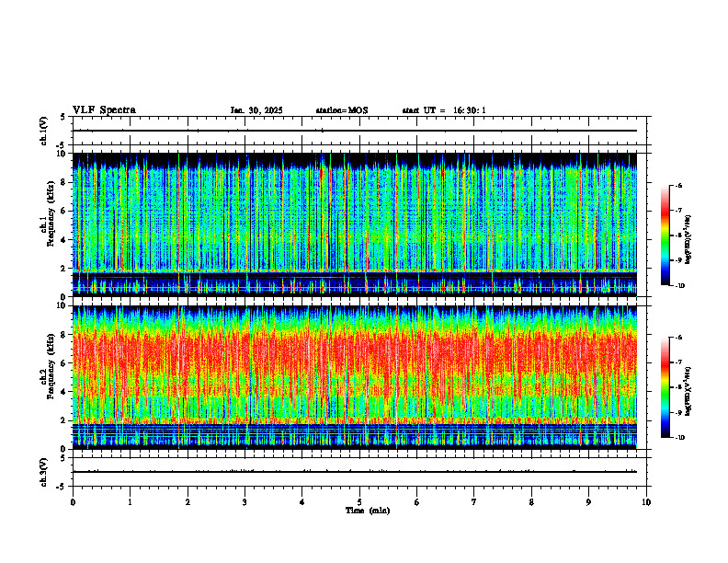Click time-axis tick label "4"
Viewport: 728px width, 563px height.
coord(302,502)
